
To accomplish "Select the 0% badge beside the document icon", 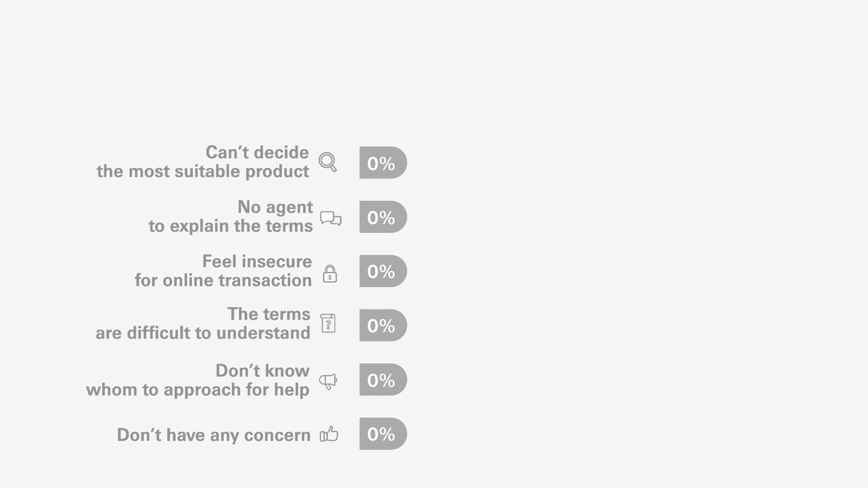I will pos(383,325).
